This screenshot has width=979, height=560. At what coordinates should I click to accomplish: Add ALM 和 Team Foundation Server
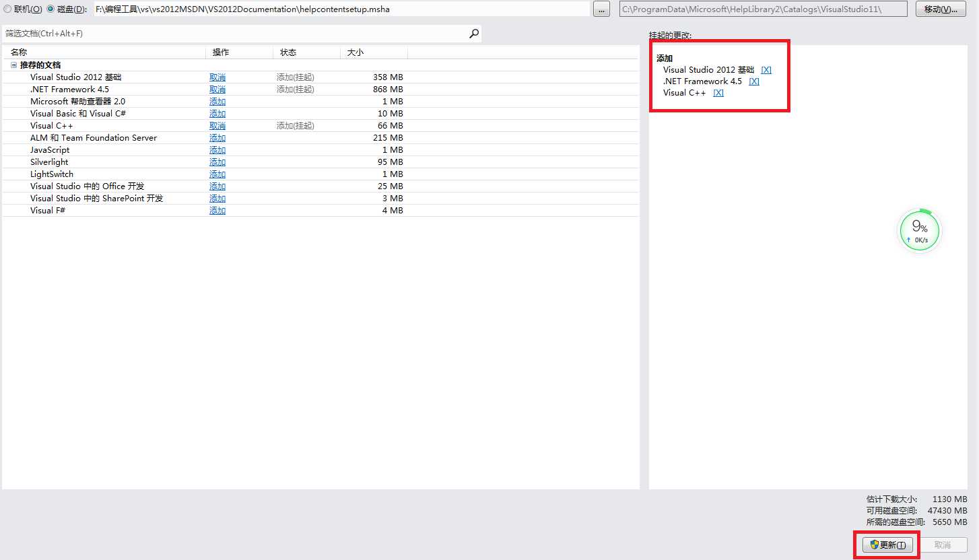[x=217, y=138]
